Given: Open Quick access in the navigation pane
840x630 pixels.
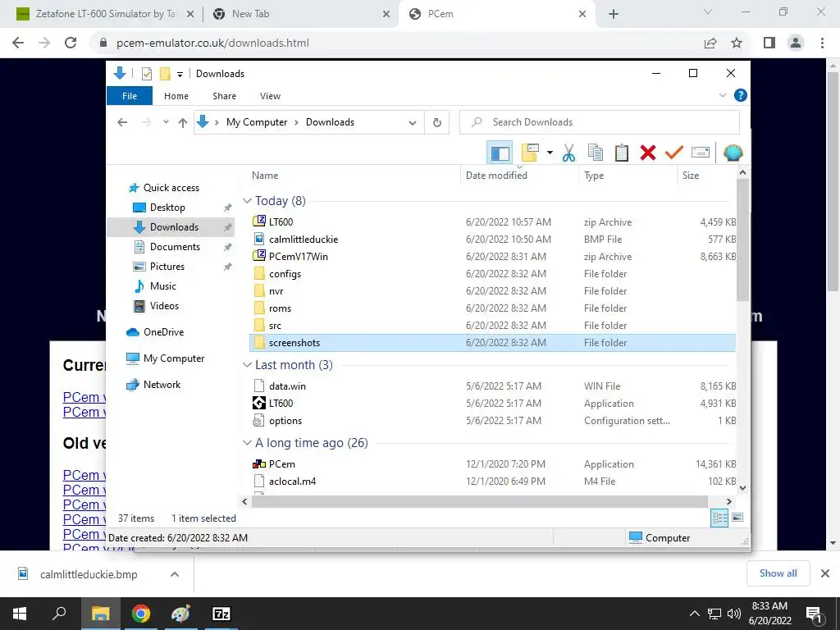Looking at the screenshot, I should 171,188.
